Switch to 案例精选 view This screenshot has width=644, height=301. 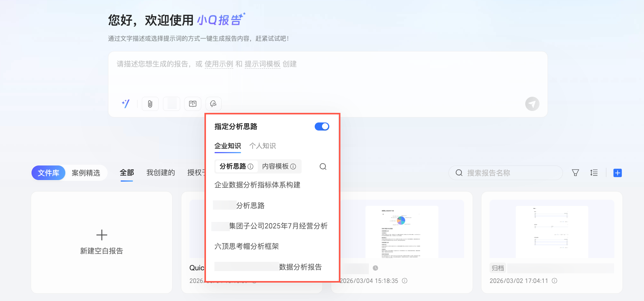pyautogui.click(x=86, y=173)
